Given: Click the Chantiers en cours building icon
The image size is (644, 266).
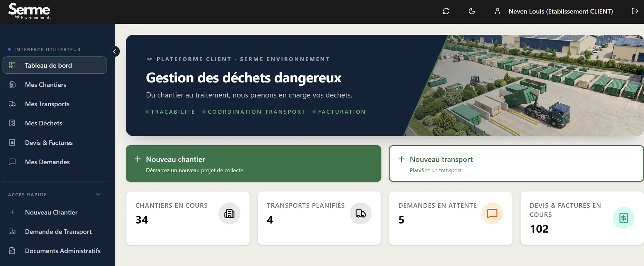Looking at the screenshot, I should [x=229, y=214].
